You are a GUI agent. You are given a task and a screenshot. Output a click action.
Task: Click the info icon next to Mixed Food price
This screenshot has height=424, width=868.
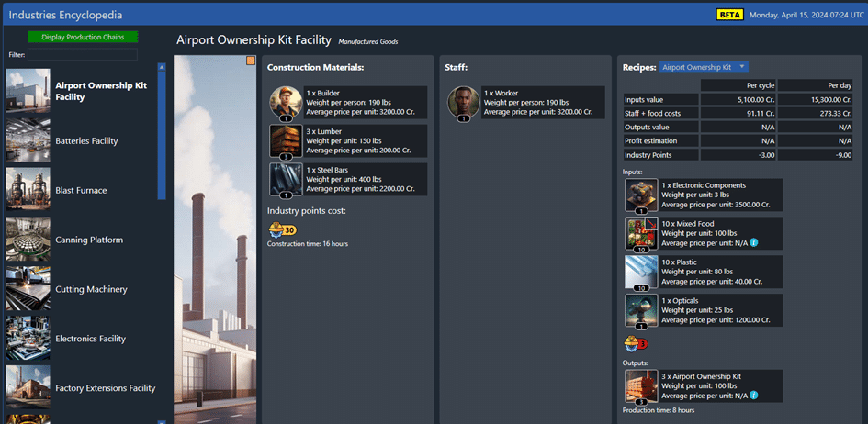(753, 243)
